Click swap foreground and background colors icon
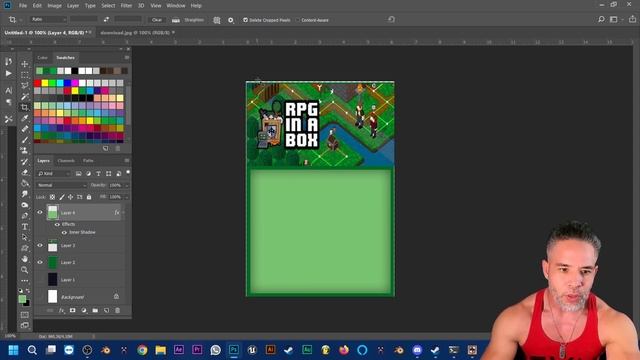Viewport: 640px width, 360px height. coord(28,291)
